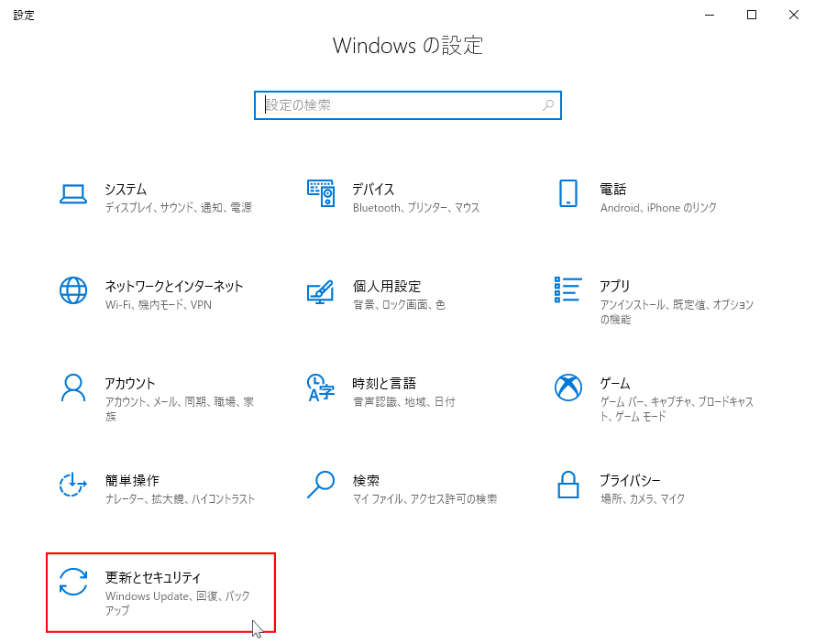Click the システム laptop icon

point(72,194)
